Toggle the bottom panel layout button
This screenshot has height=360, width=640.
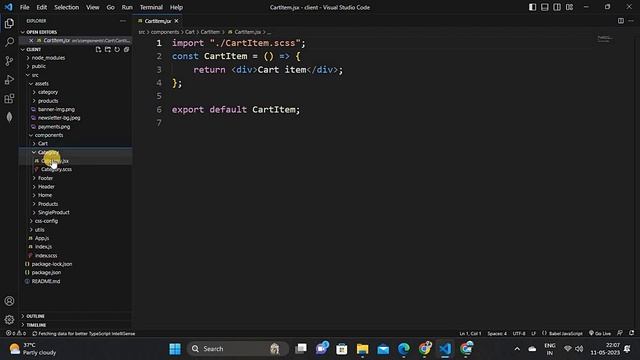(x=544, y=7)
